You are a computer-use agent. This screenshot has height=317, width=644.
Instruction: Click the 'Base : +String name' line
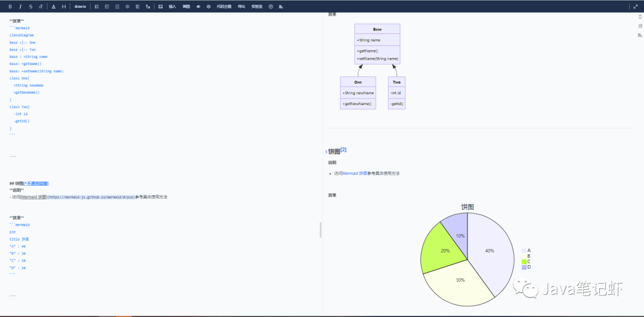pyautogui.click(x=29, y=57)
